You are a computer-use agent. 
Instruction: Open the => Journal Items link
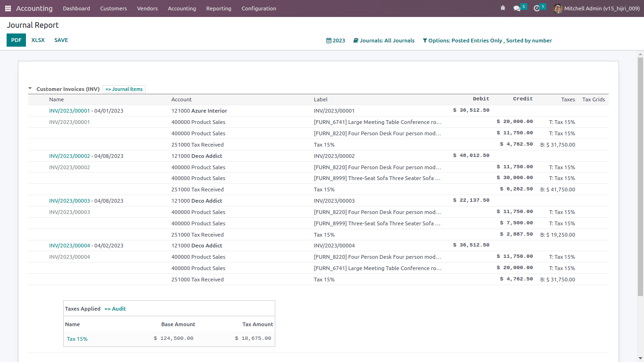(124, 89)
